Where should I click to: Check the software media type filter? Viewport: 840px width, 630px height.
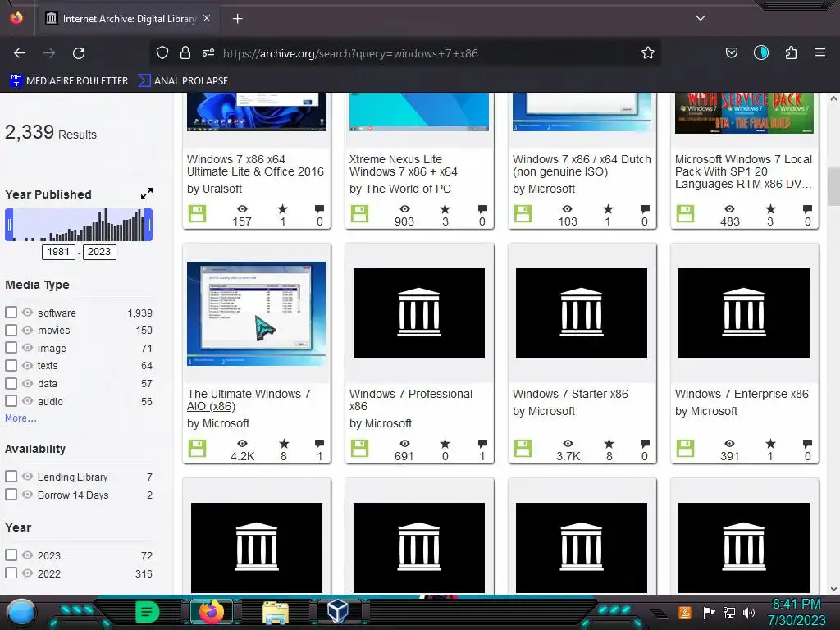11,313
